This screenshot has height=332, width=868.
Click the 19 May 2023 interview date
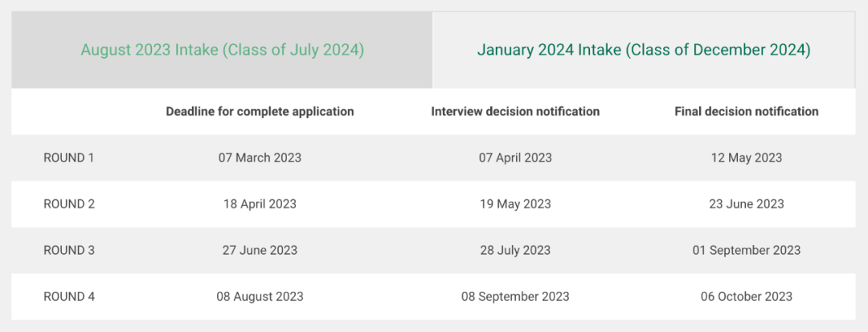(515, 204)
